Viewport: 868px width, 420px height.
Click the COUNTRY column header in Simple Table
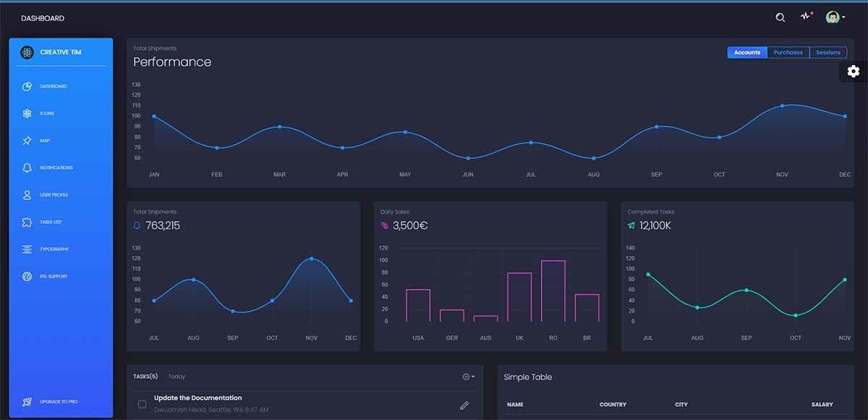(613, 405)
